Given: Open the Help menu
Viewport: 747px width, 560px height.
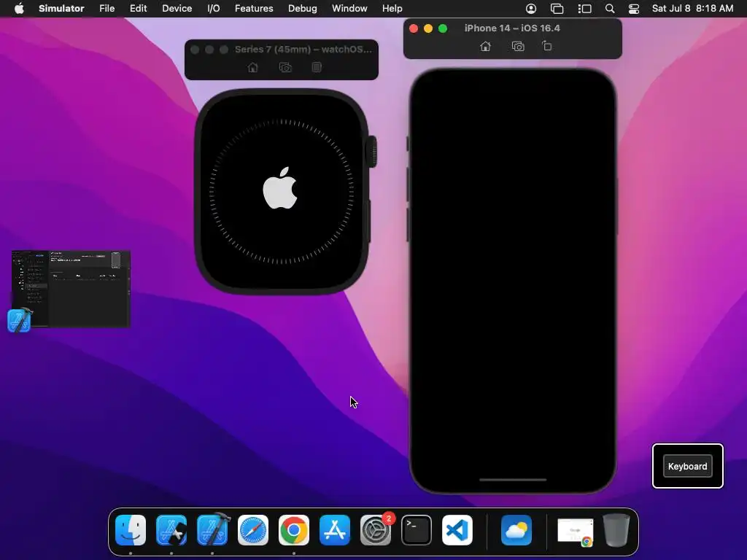Looking at the screenshot, I should (x=392, y=8).
